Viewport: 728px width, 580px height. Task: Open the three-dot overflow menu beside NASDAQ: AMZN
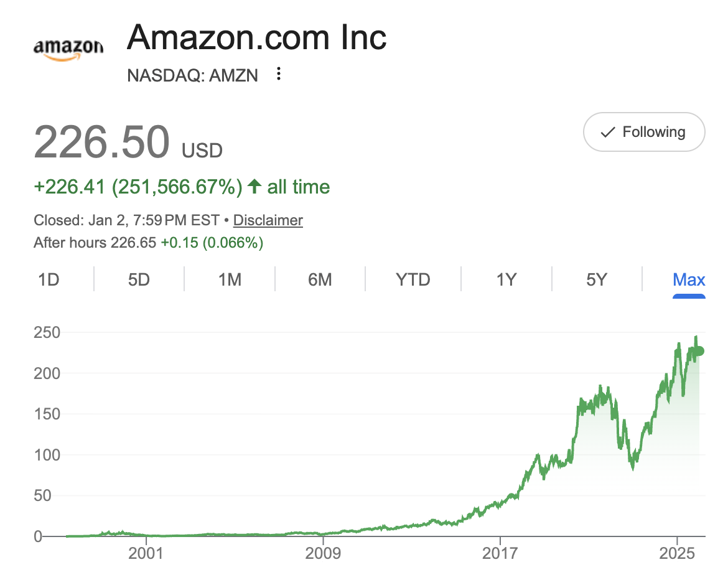point(278,74)
